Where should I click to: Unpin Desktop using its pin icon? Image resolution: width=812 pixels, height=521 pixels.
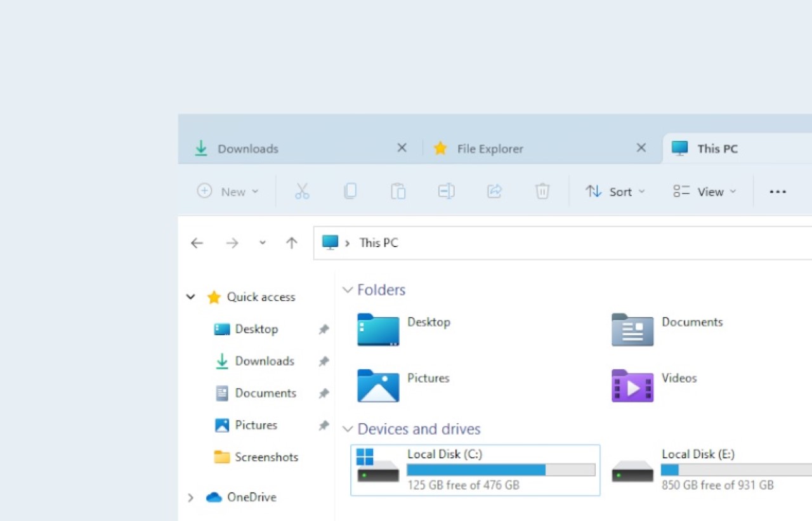(x=324, y=329)
